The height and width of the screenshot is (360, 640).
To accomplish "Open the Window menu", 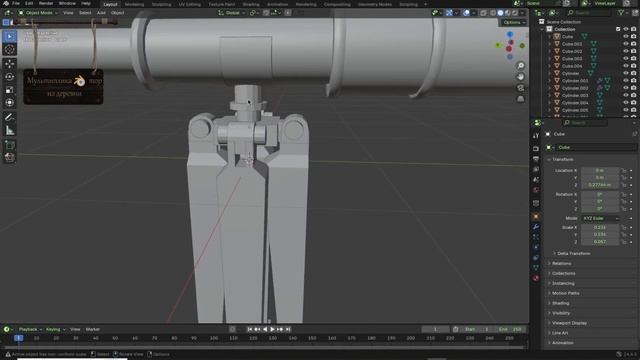I will pos(67,4).
